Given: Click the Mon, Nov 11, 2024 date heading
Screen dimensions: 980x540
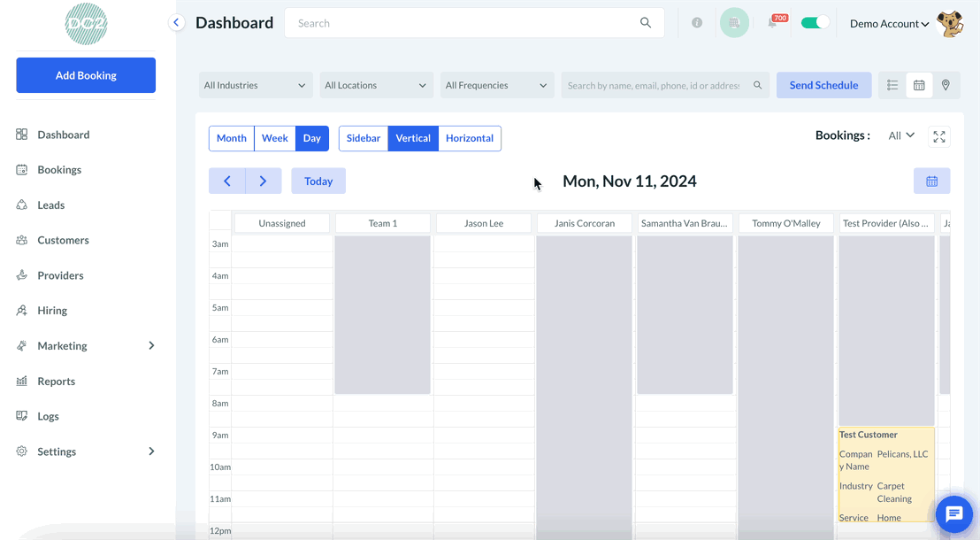Looking at the screenshot, I should [x=630, y=181].
